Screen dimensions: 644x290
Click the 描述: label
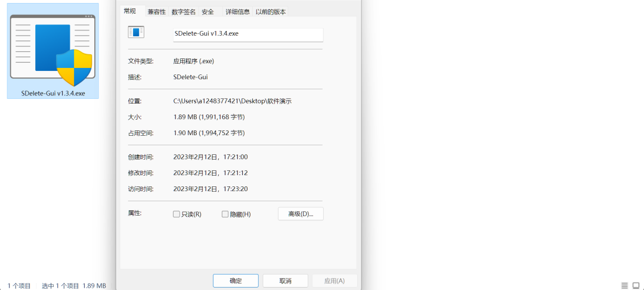point(135,77)
